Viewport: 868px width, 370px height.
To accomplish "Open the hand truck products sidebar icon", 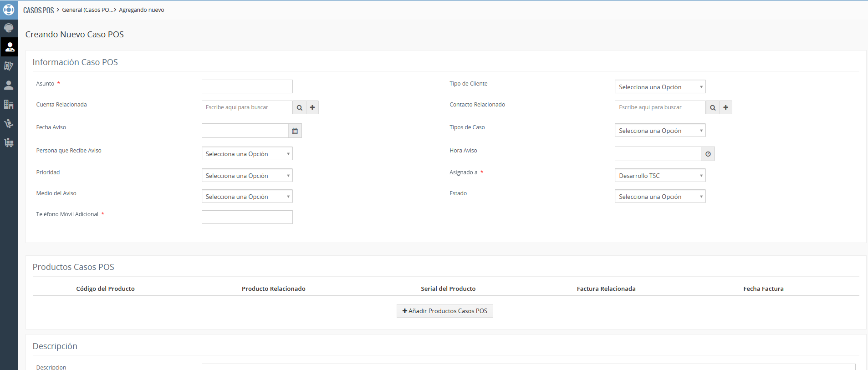I will [9, 123].
